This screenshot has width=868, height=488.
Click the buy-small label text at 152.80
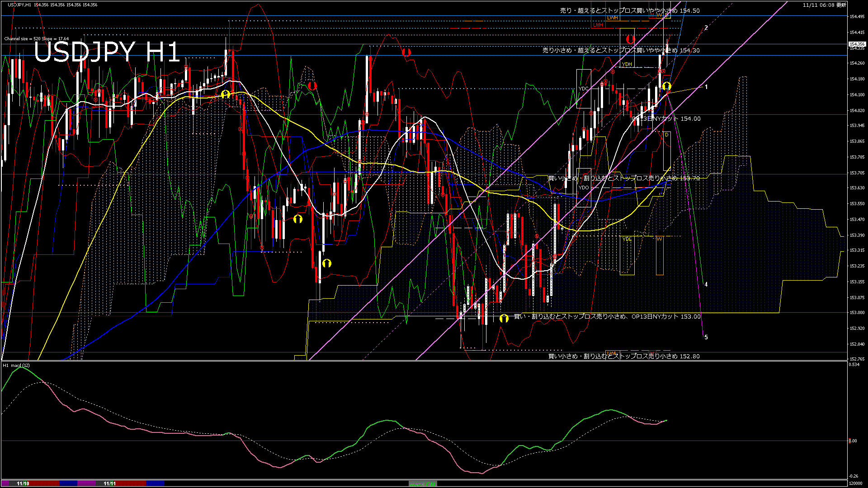tap(623, 356)
